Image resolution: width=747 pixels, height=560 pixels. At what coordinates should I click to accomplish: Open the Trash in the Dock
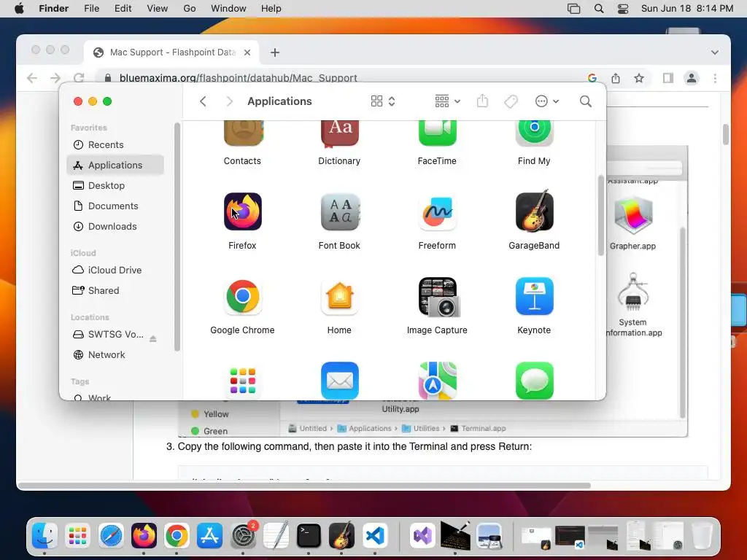point(701,536)
